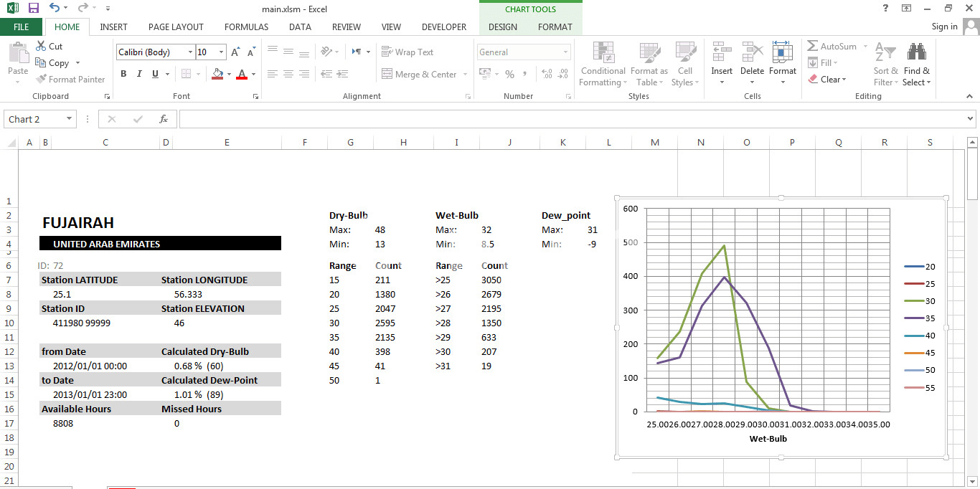This screenshot has height=489, width=980.
Task: Open the Cell Styles gallery
Action: 685,65
